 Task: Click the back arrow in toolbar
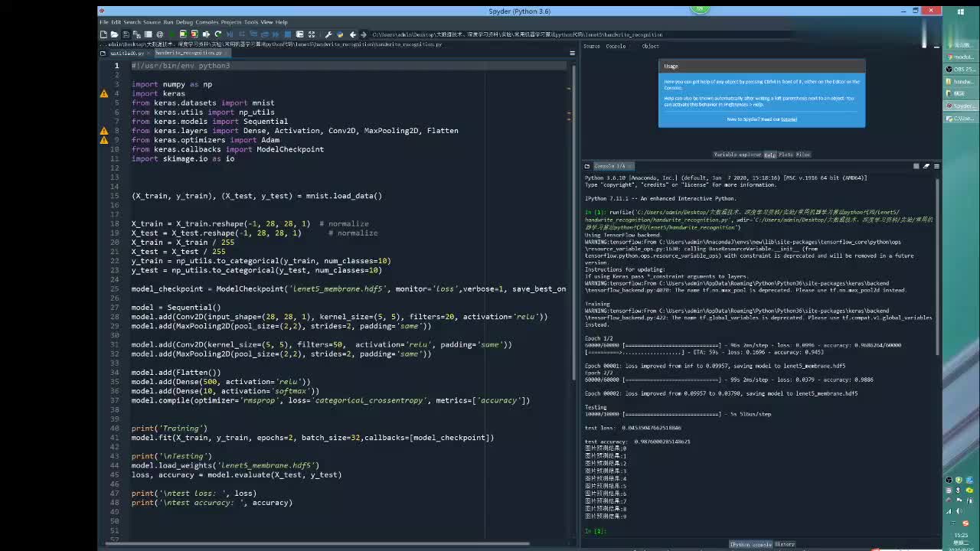pos(353,34)
